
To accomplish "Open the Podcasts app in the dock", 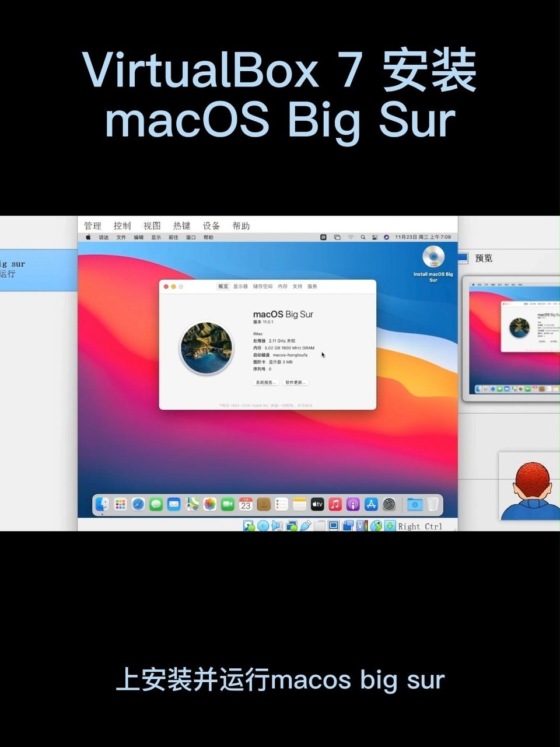I will coord(353,504).
